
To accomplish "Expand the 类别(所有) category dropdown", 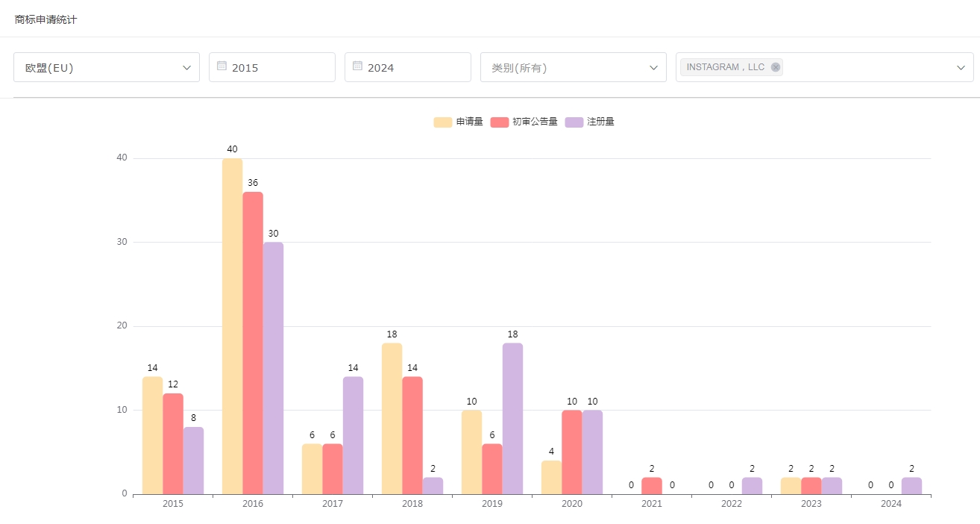I will click(x=573, y=67).
